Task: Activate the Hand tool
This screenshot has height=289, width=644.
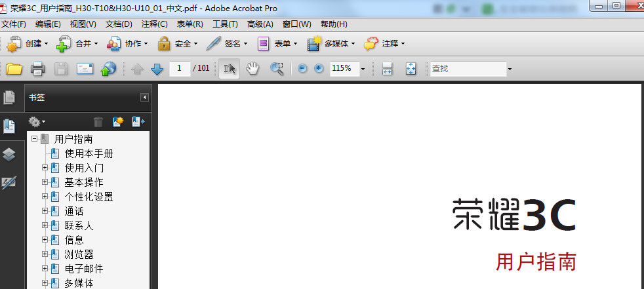Action: pos(252,69)
